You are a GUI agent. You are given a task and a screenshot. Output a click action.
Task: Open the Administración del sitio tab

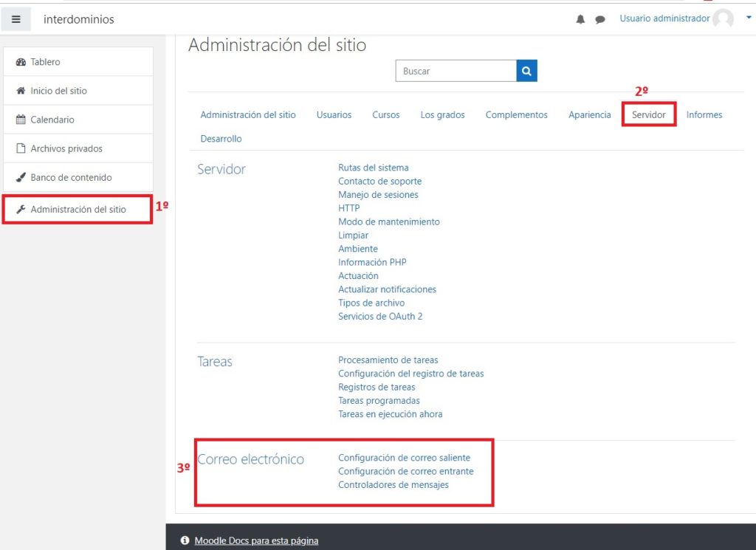click(x=248, y=114)
